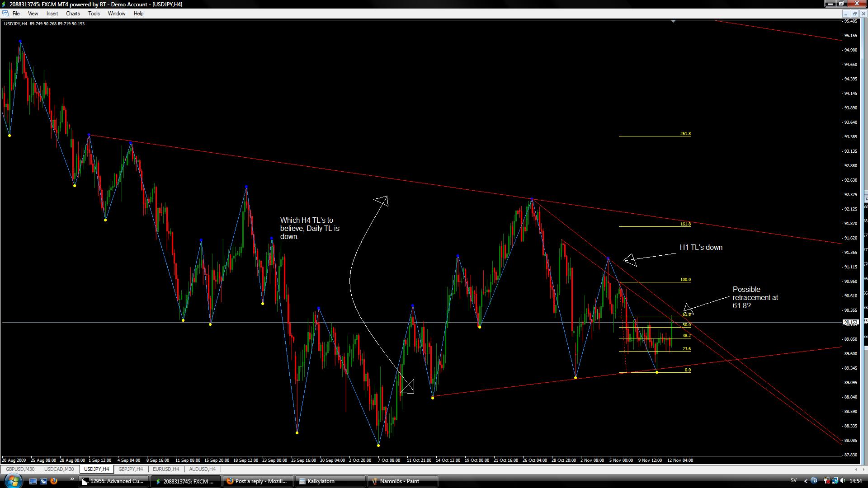
Task: Open the File menu
Action: coord(16,14)
